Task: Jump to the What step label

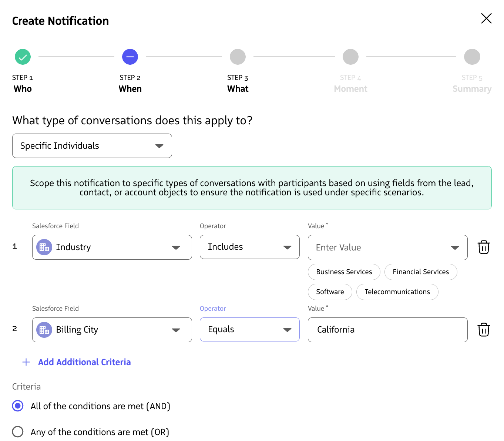Action: (238, 89)
